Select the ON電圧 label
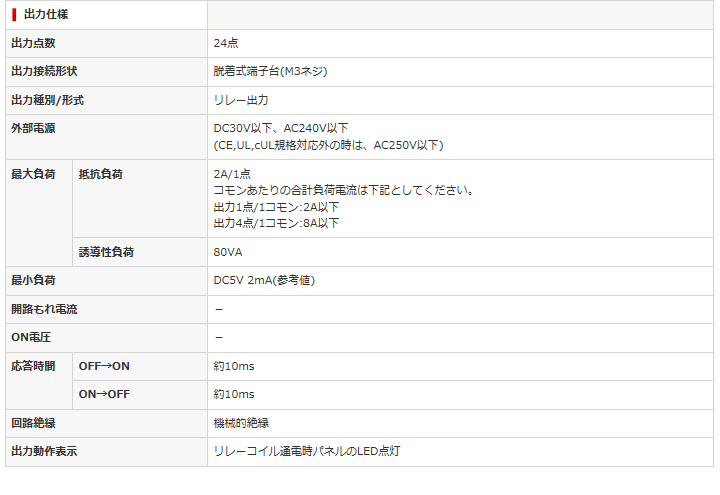 [x=31, y=338]
